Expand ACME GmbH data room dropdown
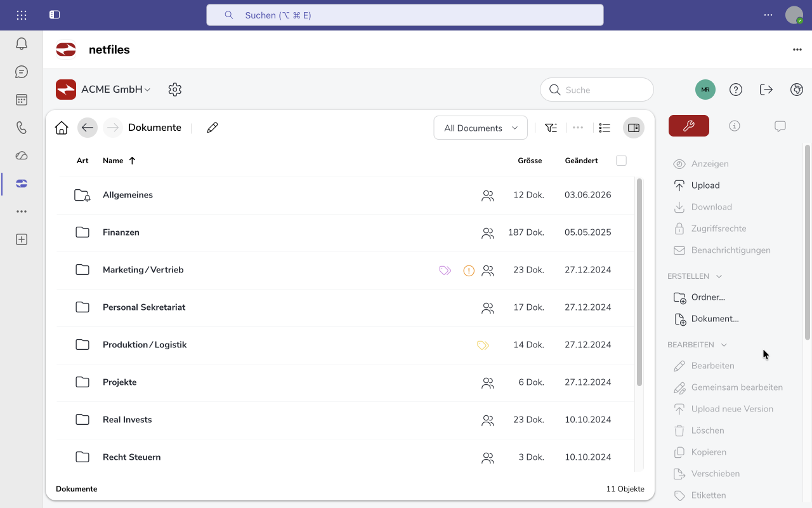812x508 pixels. (116, 90)
